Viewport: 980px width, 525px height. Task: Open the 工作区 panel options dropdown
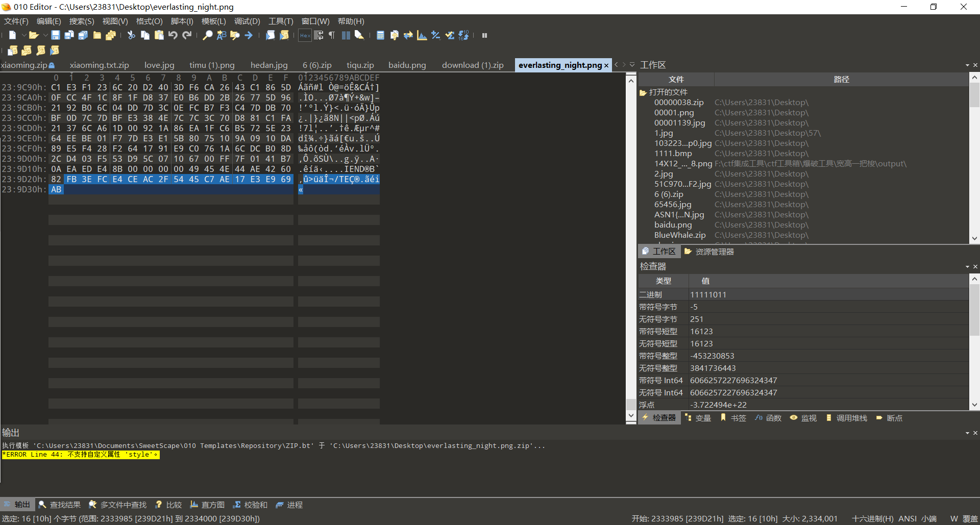(967, 65)
